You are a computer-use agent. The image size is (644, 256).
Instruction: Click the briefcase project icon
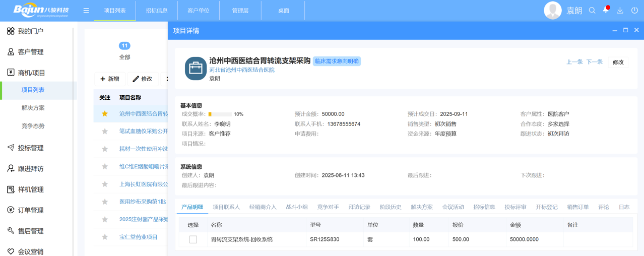(196, 69)
